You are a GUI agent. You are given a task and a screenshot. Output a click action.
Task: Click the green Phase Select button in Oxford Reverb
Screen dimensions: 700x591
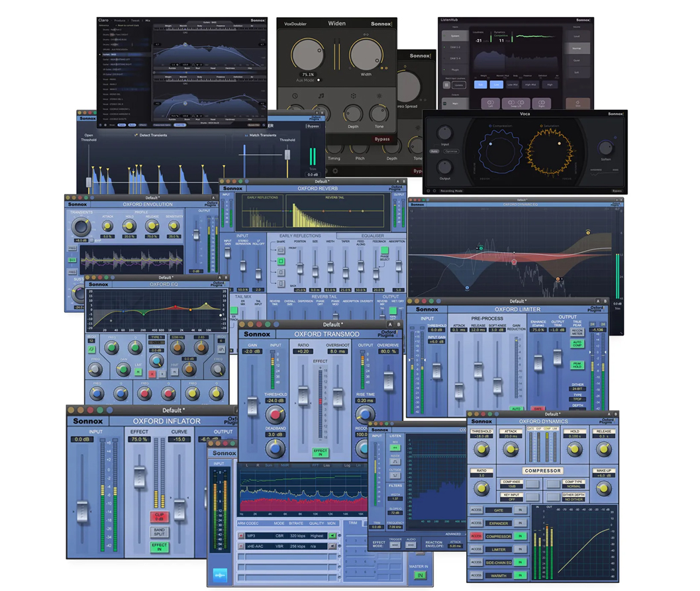pyautogui.click(x=384, y=251)
